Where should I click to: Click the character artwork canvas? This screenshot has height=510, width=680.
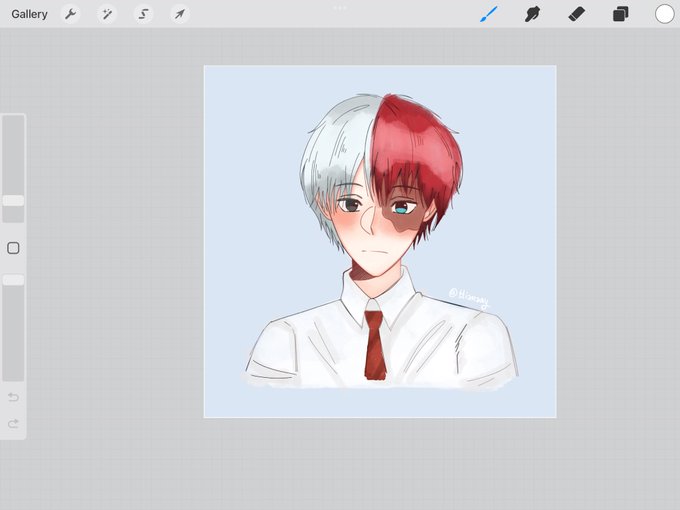point(380,242)
